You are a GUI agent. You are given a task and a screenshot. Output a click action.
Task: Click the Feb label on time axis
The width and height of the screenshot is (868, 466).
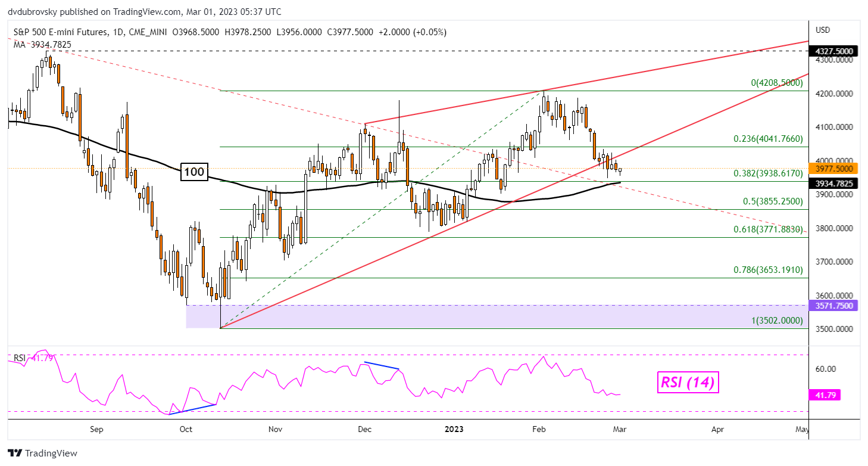click(539, 428)
